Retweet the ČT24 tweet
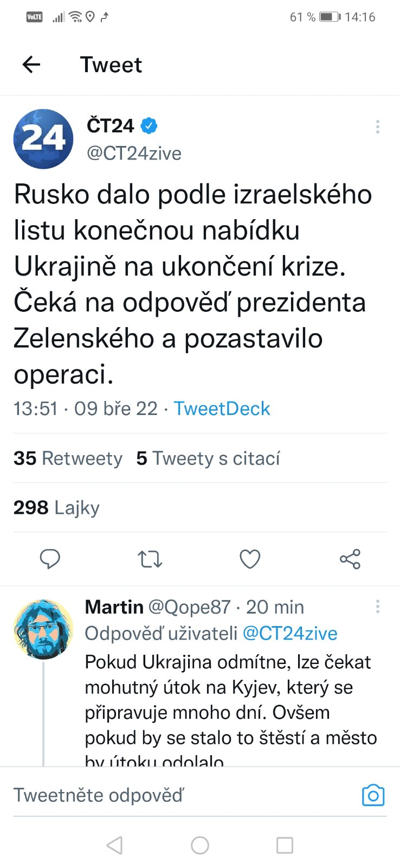The height and width of the screenshot is (868, 400). click(x=150, y=559)
